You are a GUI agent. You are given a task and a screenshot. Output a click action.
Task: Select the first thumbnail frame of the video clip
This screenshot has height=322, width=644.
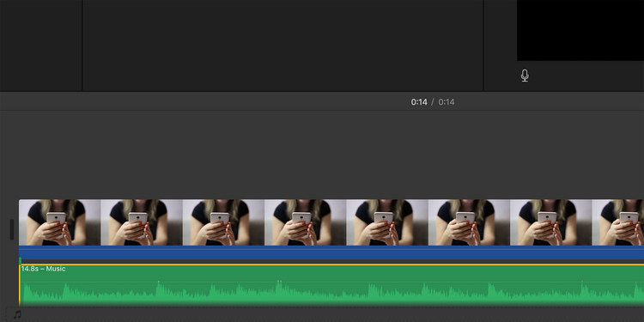pyautogui.click(x=59, y=222)
